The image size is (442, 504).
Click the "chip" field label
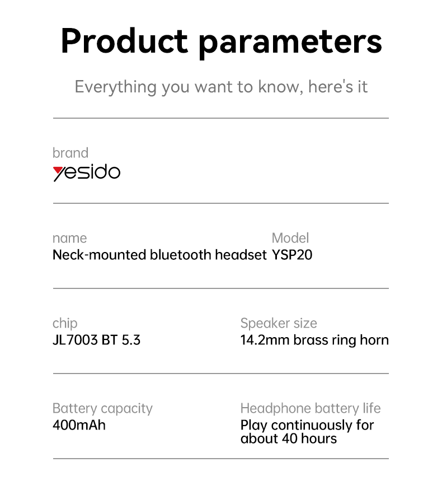coord(65,323)
